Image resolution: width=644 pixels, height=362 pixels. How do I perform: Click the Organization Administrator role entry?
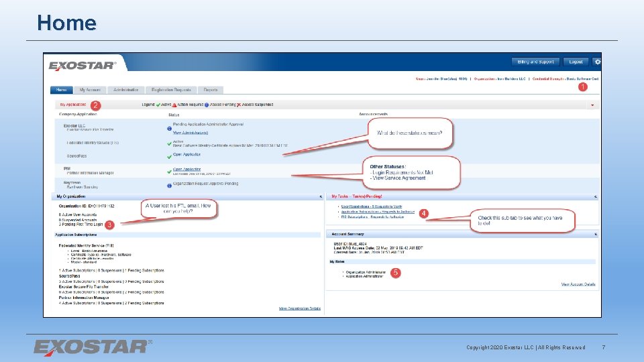(366, 272)
